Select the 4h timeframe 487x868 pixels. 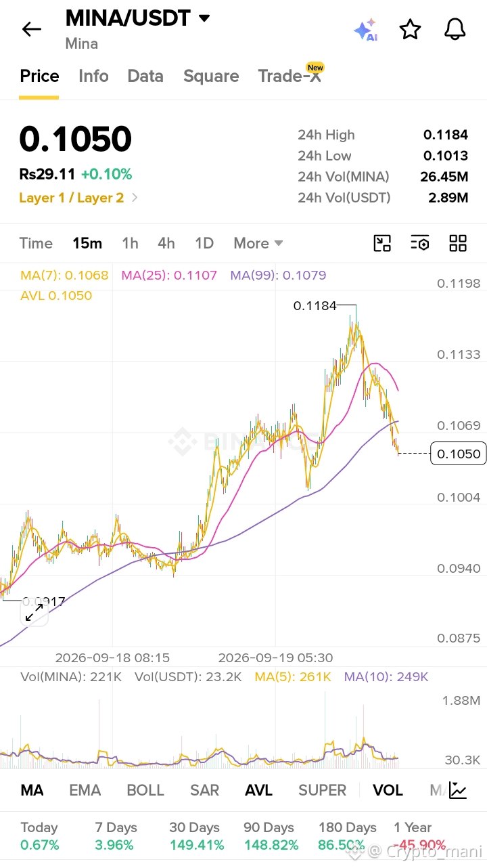coord(166,243)
